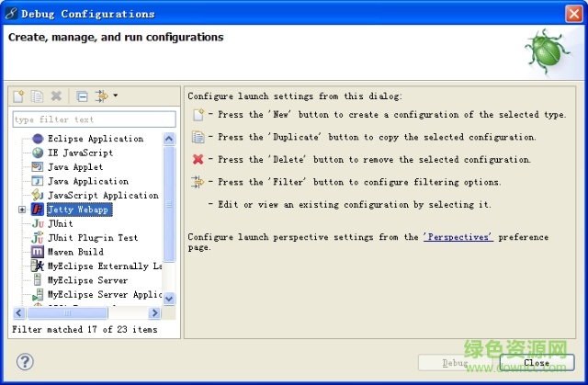Click the tree's vertical scrollbar down arrow
Screen dimensions: 588x385
coord(169,298)
